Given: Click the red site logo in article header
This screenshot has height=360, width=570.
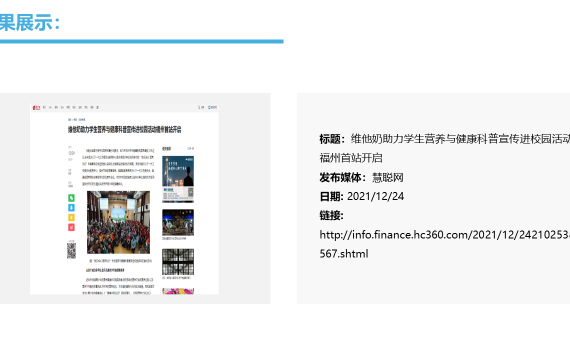Looking at the screenshot, I should click(x=36, y=108).
